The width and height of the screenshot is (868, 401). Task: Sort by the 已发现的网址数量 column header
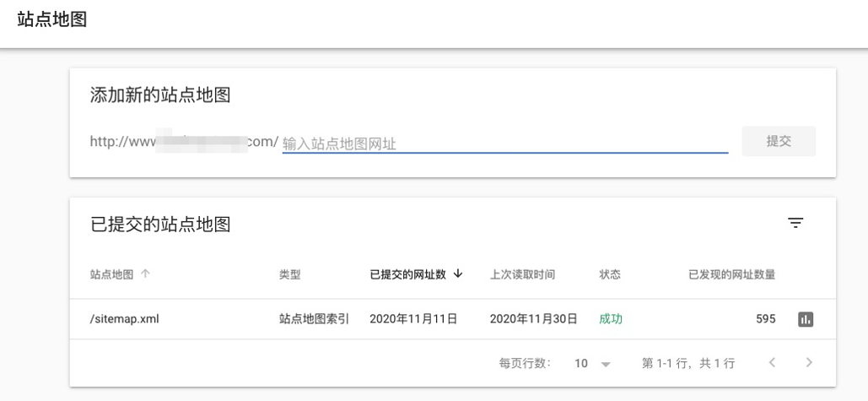(731, 274)
